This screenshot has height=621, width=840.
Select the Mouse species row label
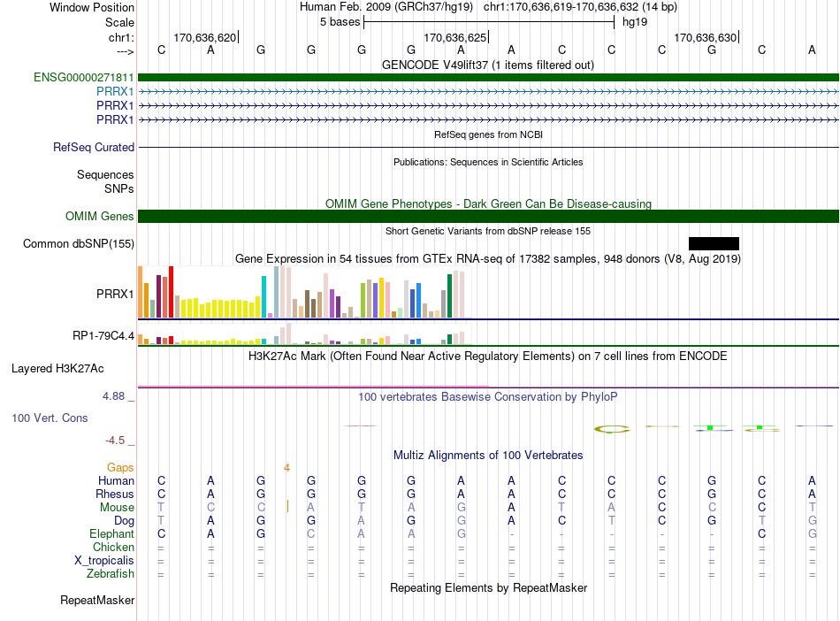tap(117, 507)
